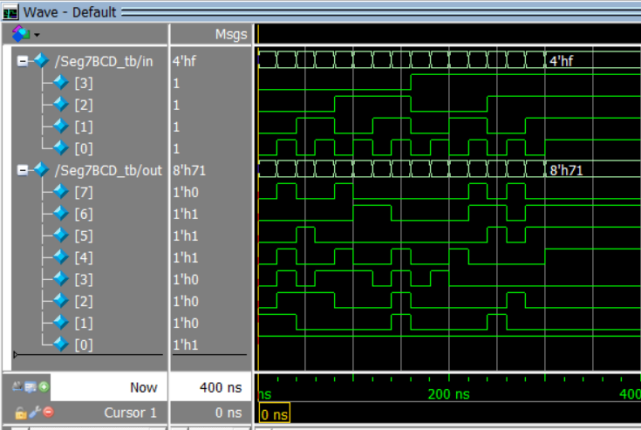Toggle the Cursor 1 lock icon
The width and height of the screenshot is (641, 430).
point(20,413)
